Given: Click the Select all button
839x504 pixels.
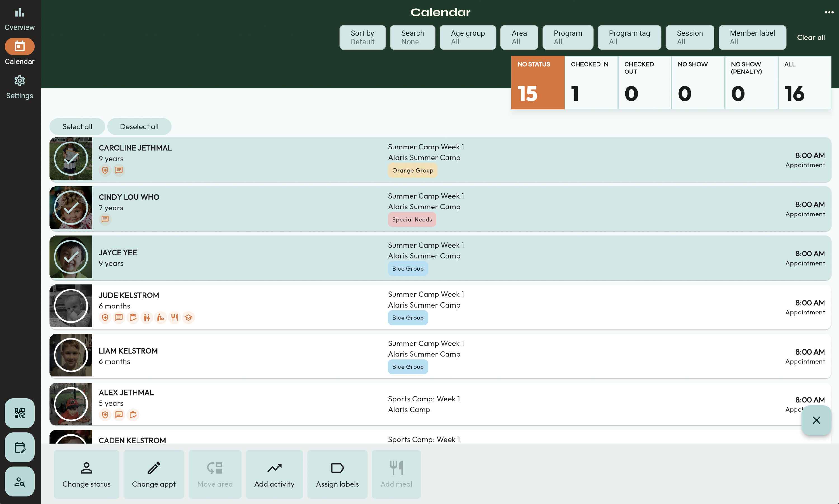Looking at the screenshot, I should coord(77,127).
